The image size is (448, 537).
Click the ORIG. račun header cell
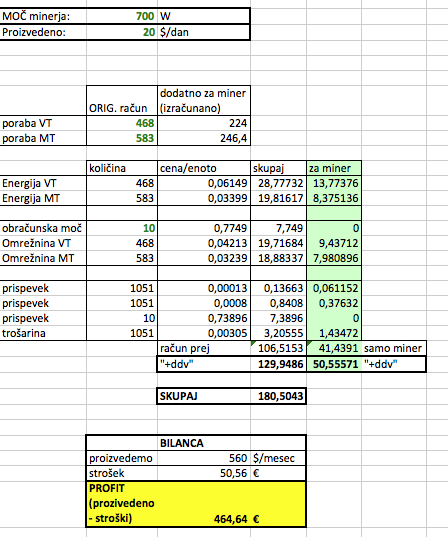point(122,101)
